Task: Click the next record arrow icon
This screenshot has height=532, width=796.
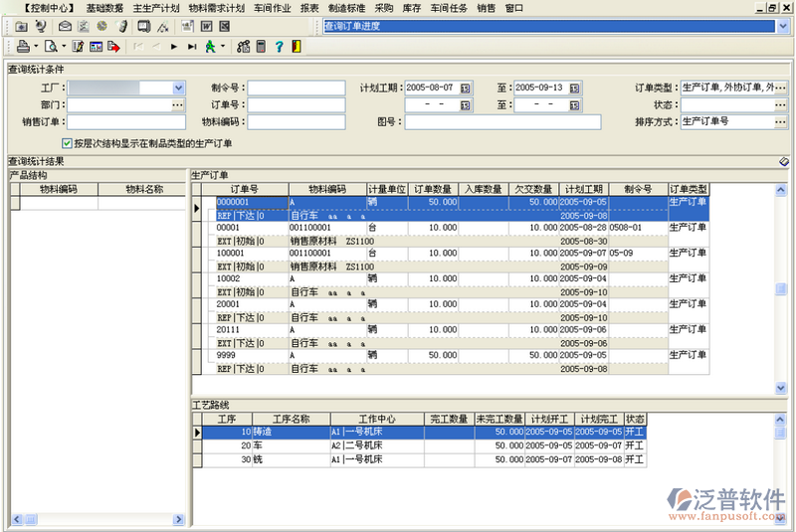Action: (x=174, y=46)
